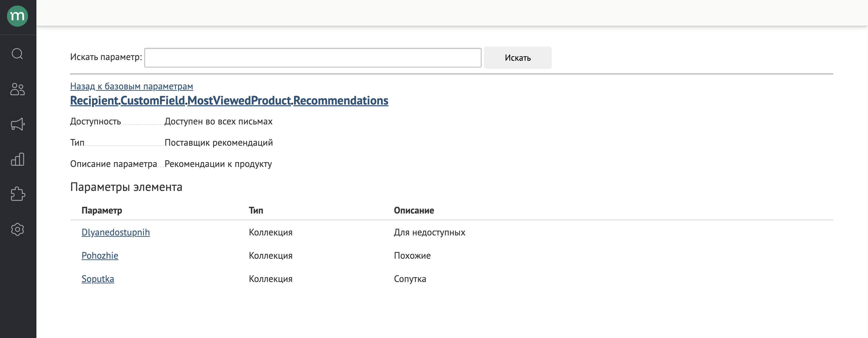Open the 'MostViewedProduct' breadcrumb link

pos(239,101)
